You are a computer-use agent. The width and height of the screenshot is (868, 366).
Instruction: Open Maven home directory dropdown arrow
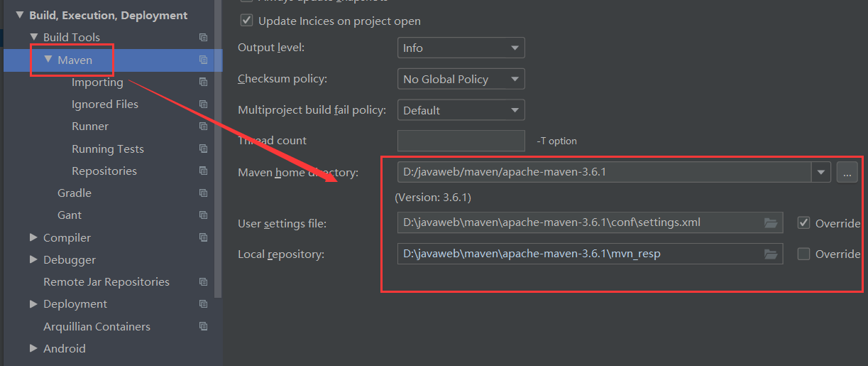click(821, 172)
